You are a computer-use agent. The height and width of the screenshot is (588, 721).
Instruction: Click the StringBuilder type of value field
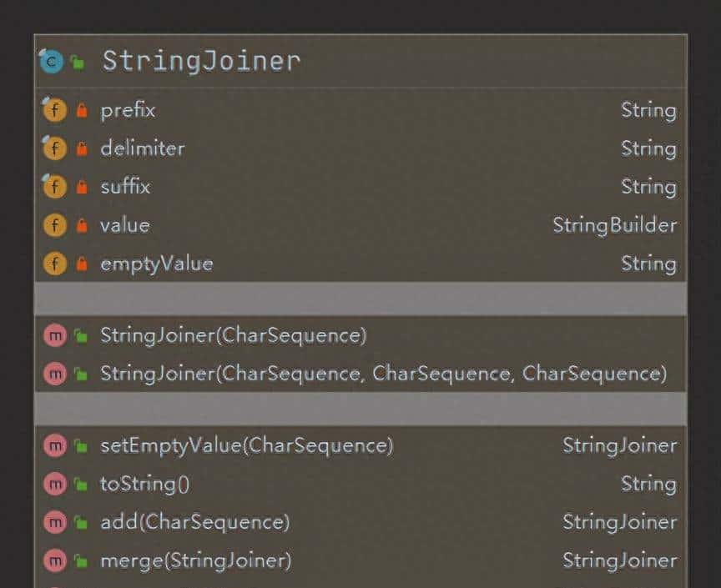tap(614, 225)
